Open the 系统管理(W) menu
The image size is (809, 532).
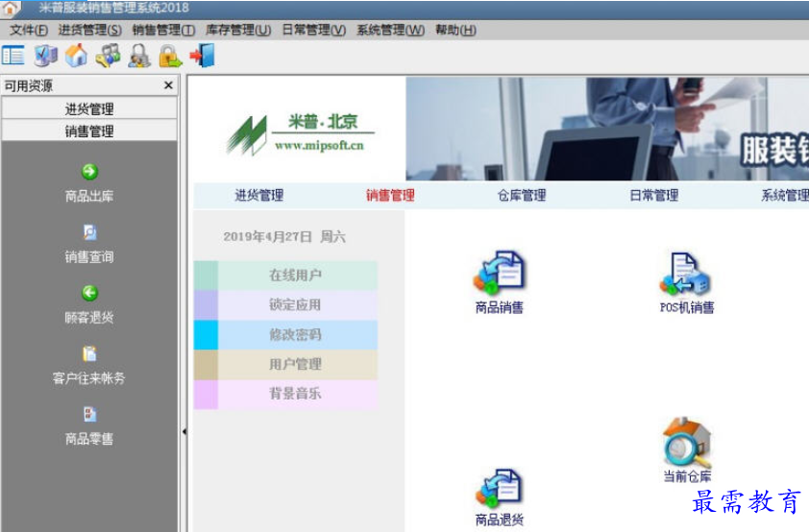click(x=391, y=30)
